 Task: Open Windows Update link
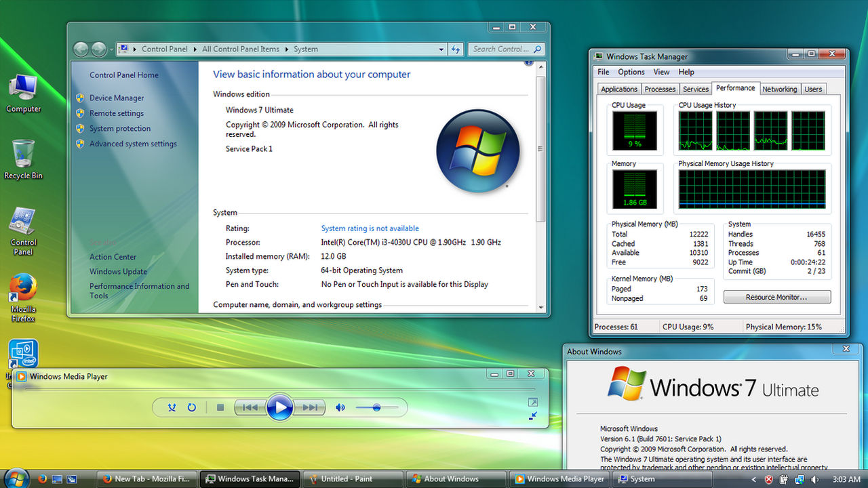118,272
